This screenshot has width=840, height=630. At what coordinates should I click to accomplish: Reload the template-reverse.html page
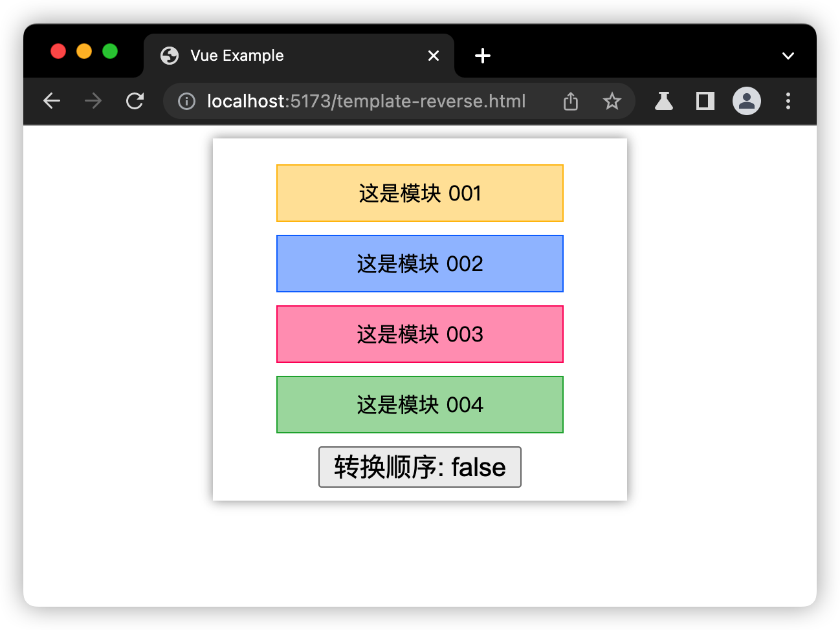click(135, 101)
